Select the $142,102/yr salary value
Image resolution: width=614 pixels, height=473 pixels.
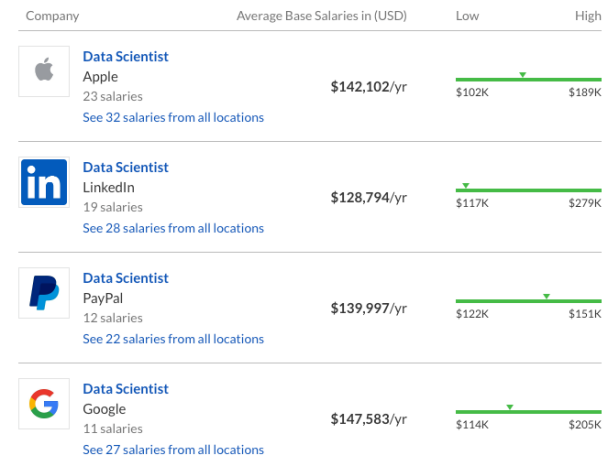(x=368, y=87)
